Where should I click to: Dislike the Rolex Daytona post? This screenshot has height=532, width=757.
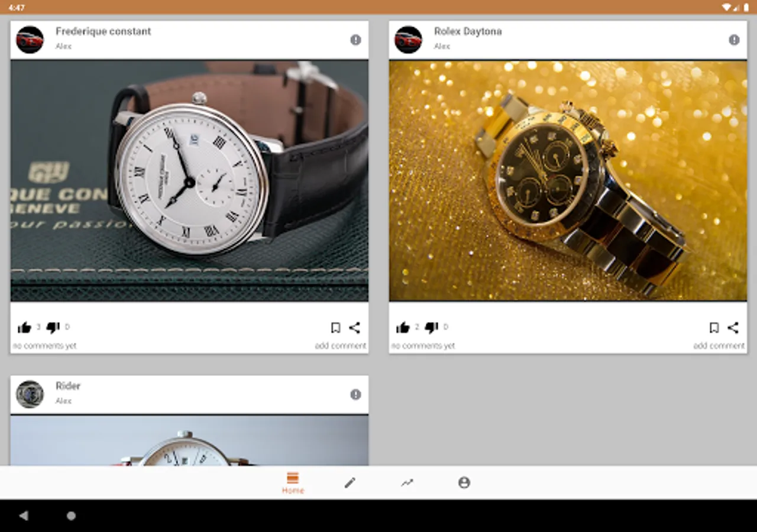pos(432,327)
